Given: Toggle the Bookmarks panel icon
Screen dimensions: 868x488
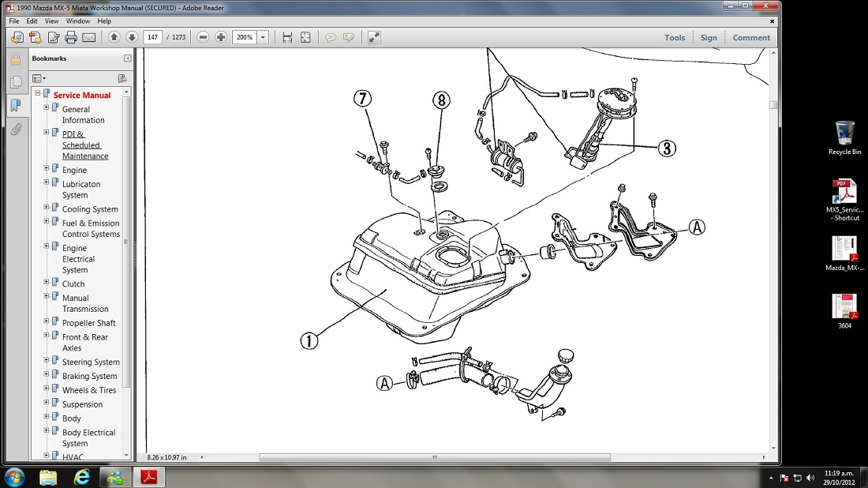Looking at the screenshot, I should point(16,105).
